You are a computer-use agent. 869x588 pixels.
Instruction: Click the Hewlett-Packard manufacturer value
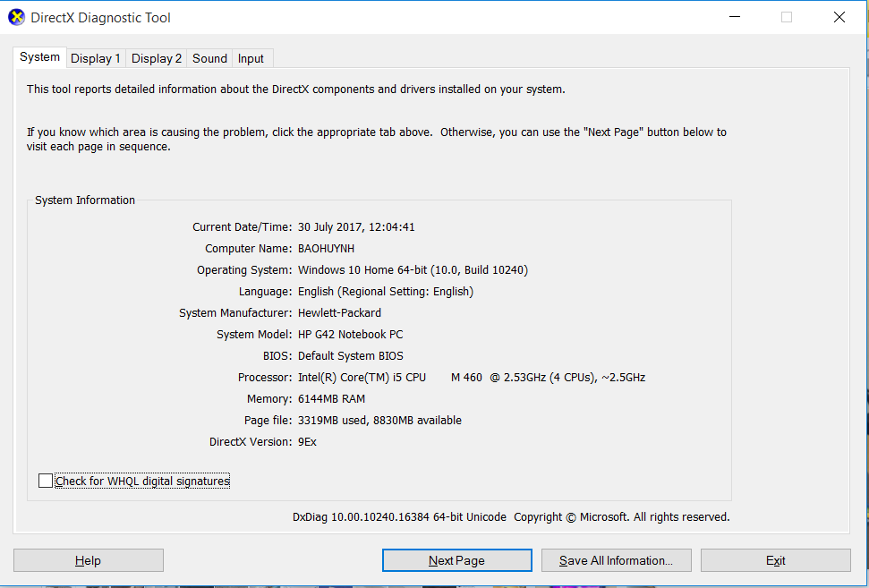[x=339, y=312]
